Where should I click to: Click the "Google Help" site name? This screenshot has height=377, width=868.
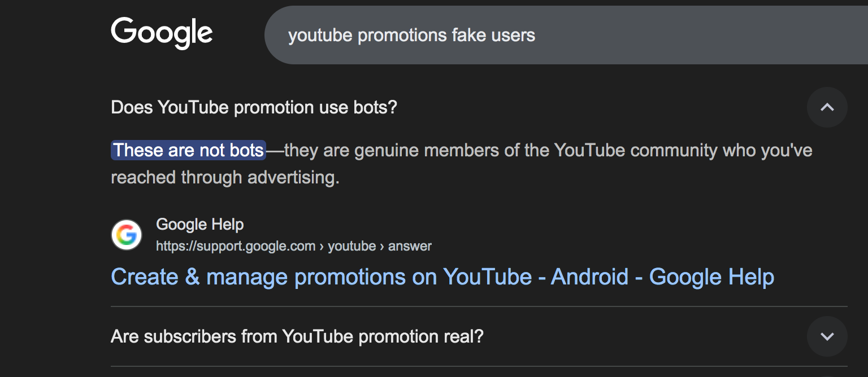pos(199,225)
